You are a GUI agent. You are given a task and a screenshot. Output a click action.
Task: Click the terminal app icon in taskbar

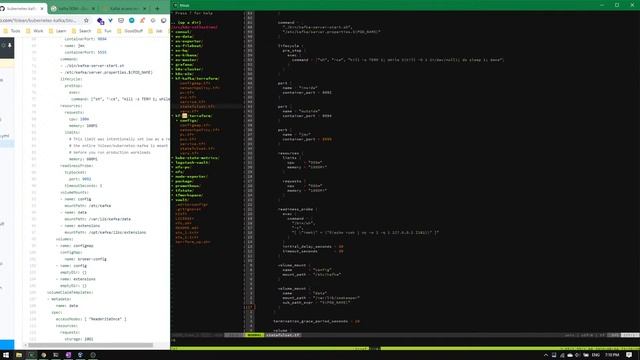coord(31,355)
